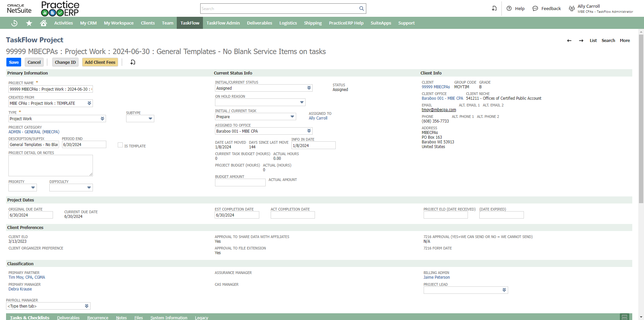
Task: Open the My CRM menu
Action: 89,23
